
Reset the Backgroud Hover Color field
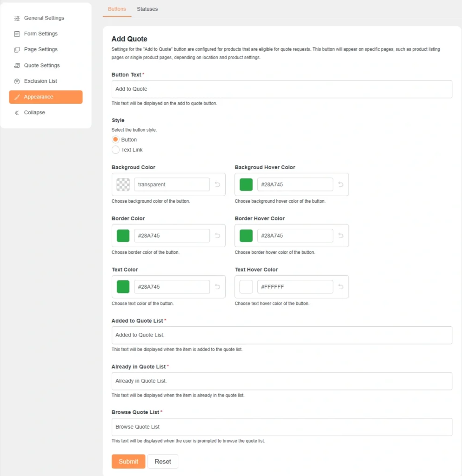(340, 184)
